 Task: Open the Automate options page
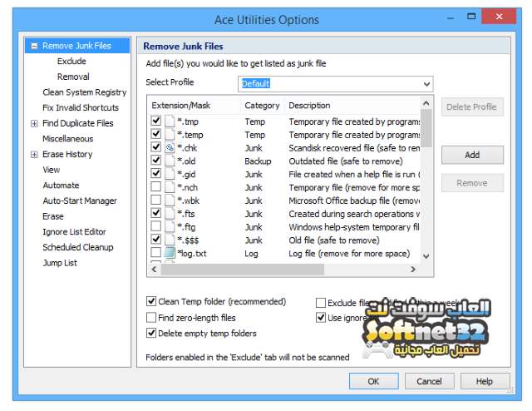pos(61,186)
